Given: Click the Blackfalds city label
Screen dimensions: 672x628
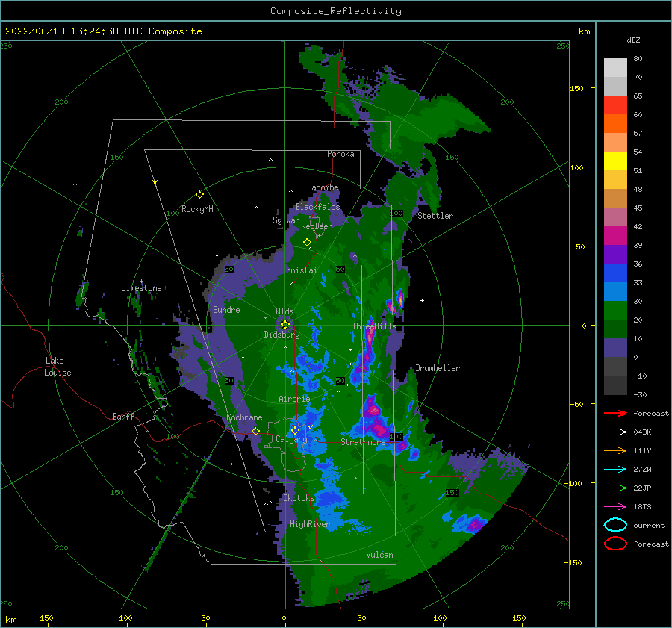Looking at the screenshot, I should 317,207.
